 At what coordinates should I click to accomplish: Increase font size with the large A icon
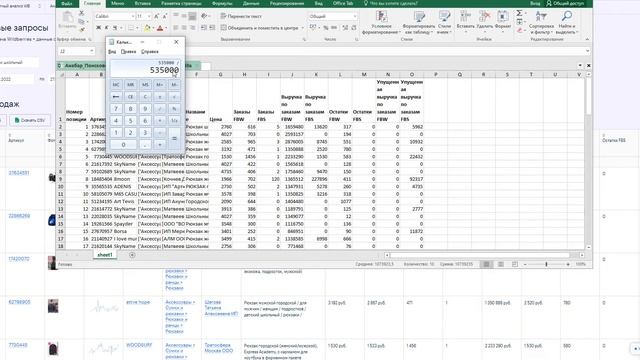click(x=157, y=16)
